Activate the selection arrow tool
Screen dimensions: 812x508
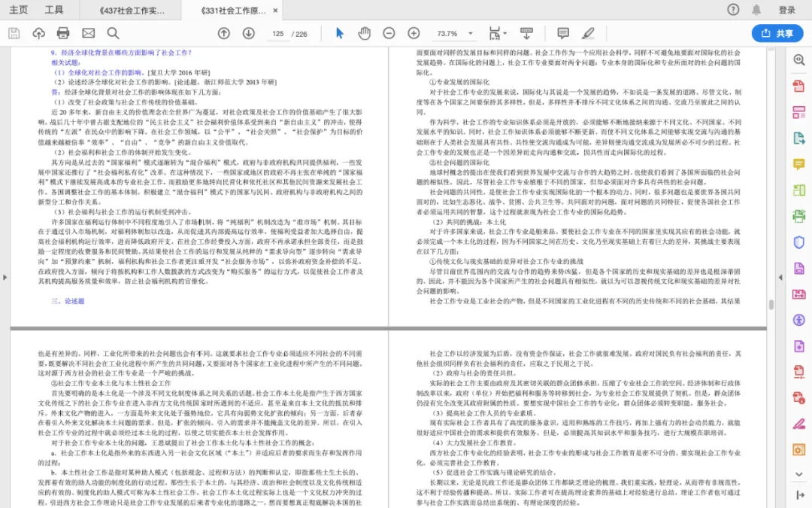pos(339,34)
